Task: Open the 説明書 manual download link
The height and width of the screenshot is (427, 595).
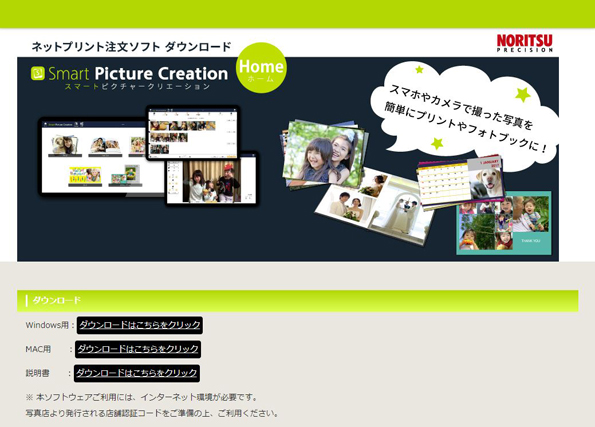Action: tap(137, 373)
